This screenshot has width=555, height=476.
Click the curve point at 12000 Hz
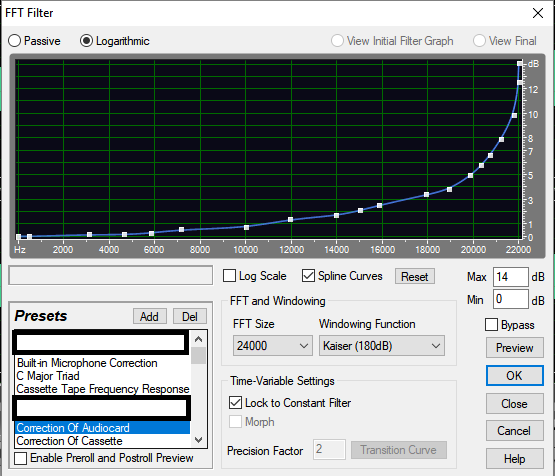pyautogui.click(x=291, y=219)
